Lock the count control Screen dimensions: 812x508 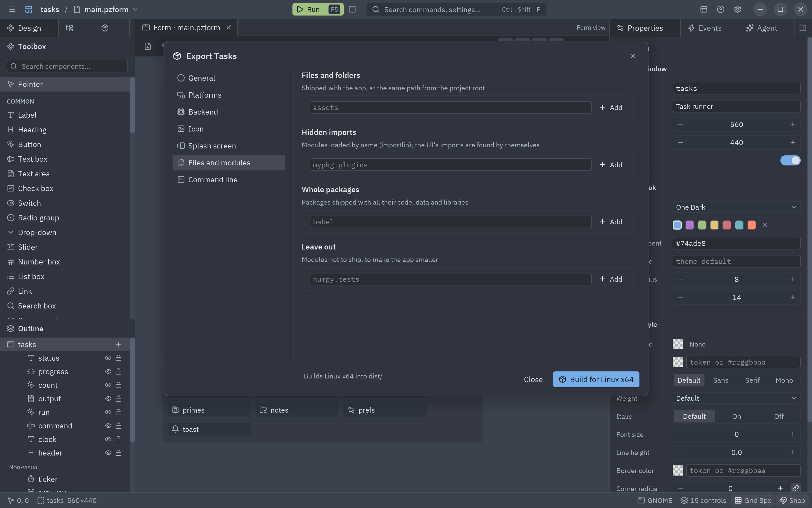point(118,385)
